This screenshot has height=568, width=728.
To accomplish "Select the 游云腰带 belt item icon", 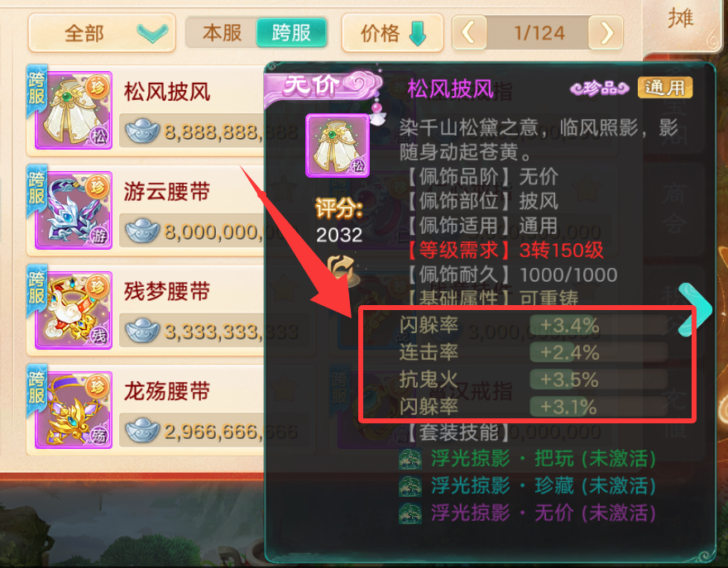I will [x=74, y=210].
